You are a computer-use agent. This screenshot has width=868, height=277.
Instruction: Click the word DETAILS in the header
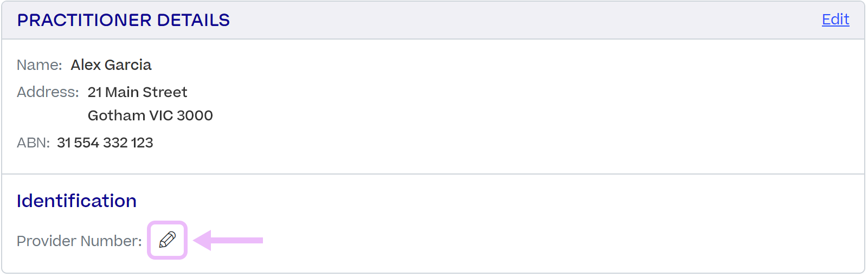coord(194,20)
